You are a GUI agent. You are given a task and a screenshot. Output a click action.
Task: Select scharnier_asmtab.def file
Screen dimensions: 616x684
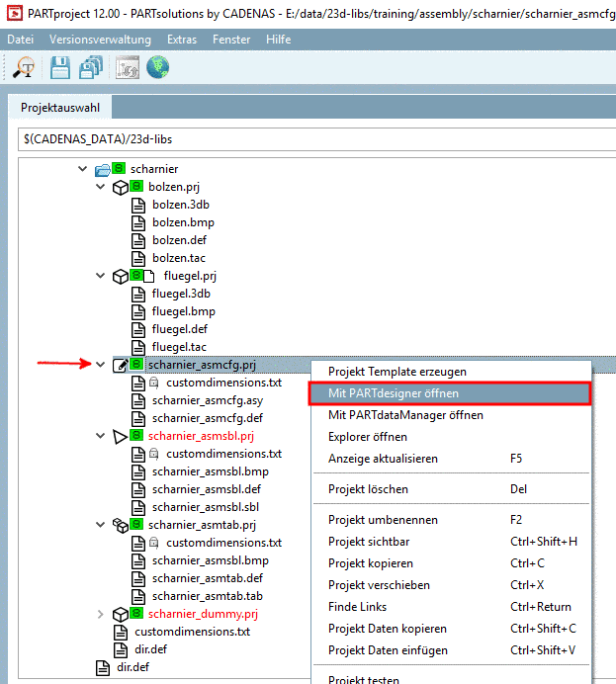pyautogui.click(x=208, y=579)
